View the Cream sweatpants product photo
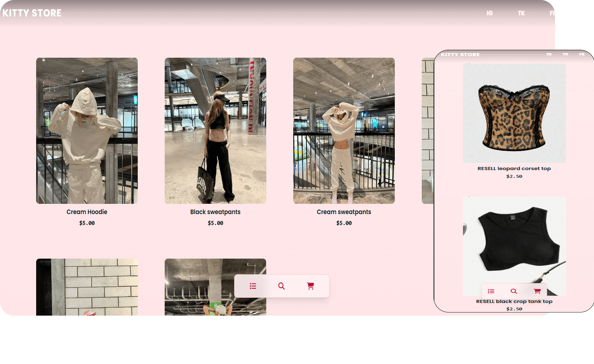The width and height of the screenshot is (594, 364). coord(344,130)
